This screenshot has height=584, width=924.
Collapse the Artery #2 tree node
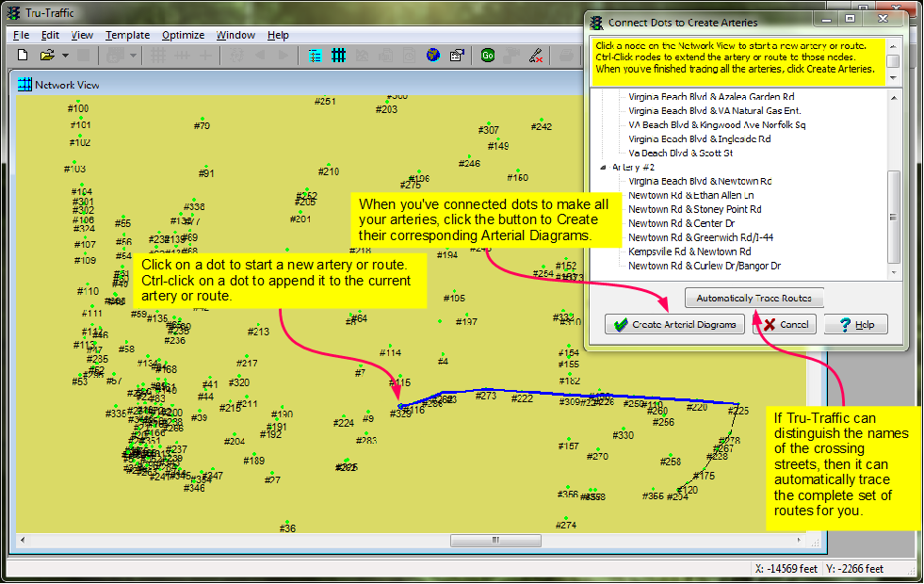point(603,167)
